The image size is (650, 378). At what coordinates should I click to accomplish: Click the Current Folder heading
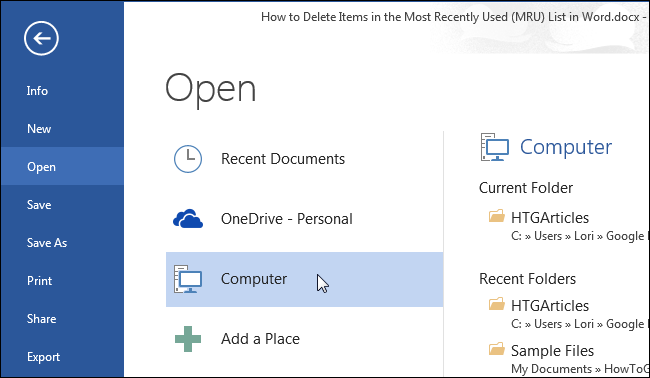[526, 188]
